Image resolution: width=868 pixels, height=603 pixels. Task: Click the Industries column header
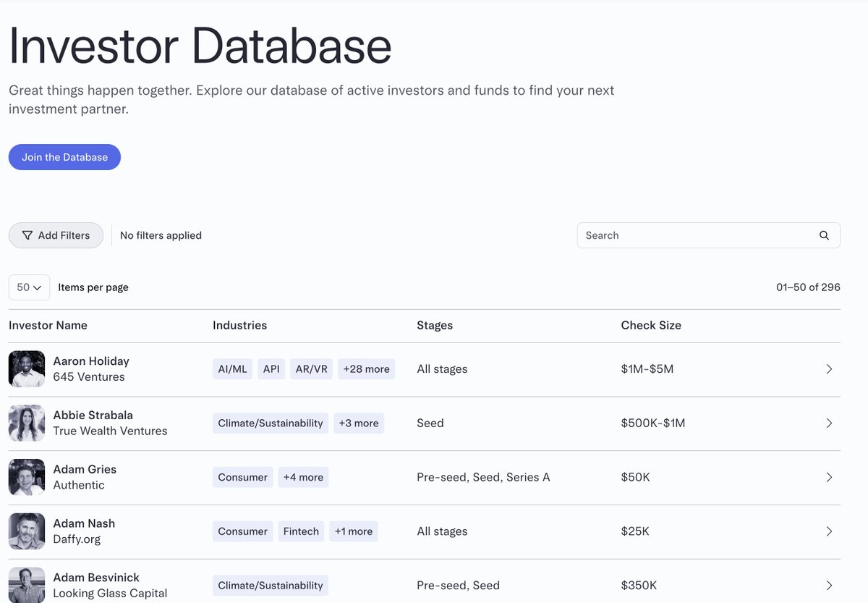(240, 326)
